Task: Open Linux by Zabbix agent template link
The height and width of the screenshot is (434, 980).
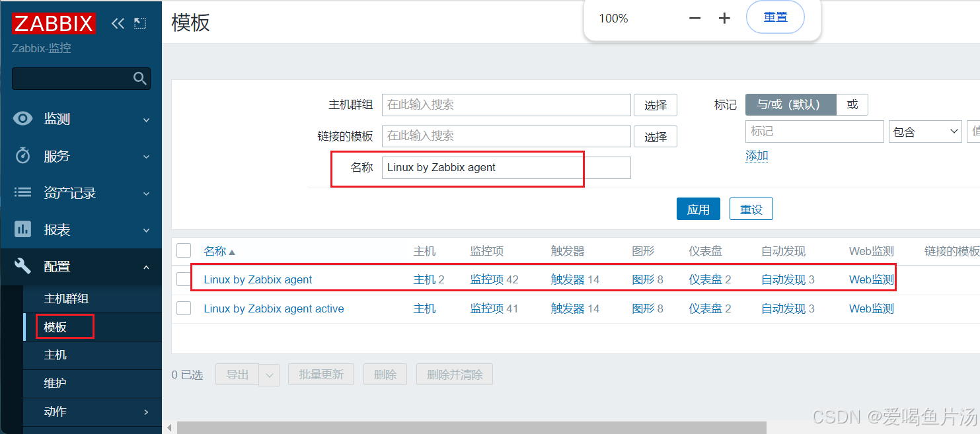Action: [258, 279]
